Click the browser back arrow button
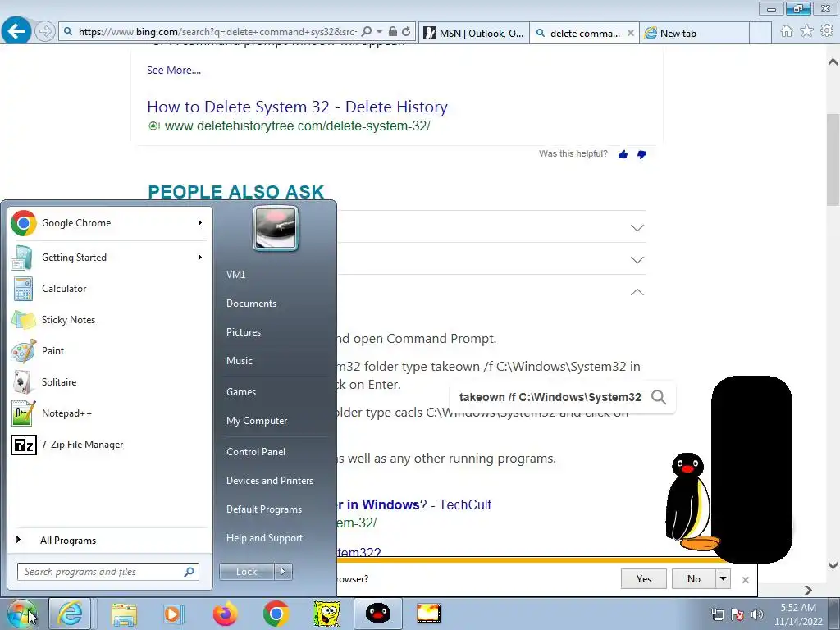The height and width of the screenshot is (630, 840). (x=16, y=31)
